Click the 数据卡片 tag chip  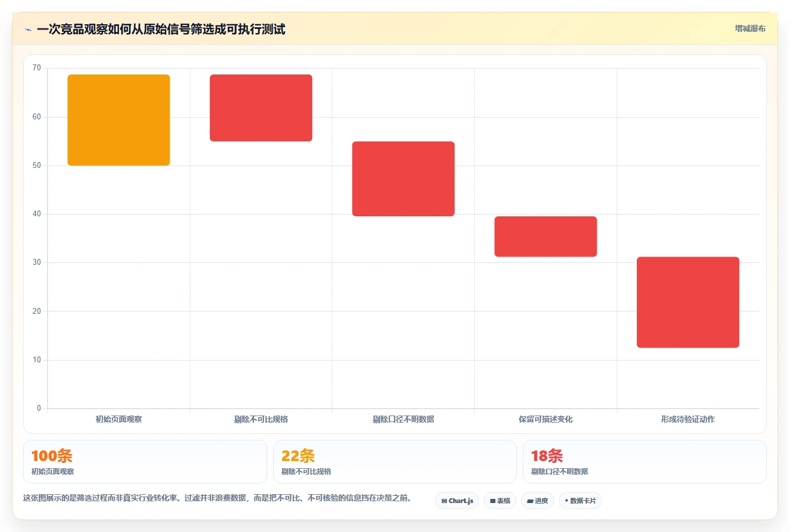click(580, 501)
